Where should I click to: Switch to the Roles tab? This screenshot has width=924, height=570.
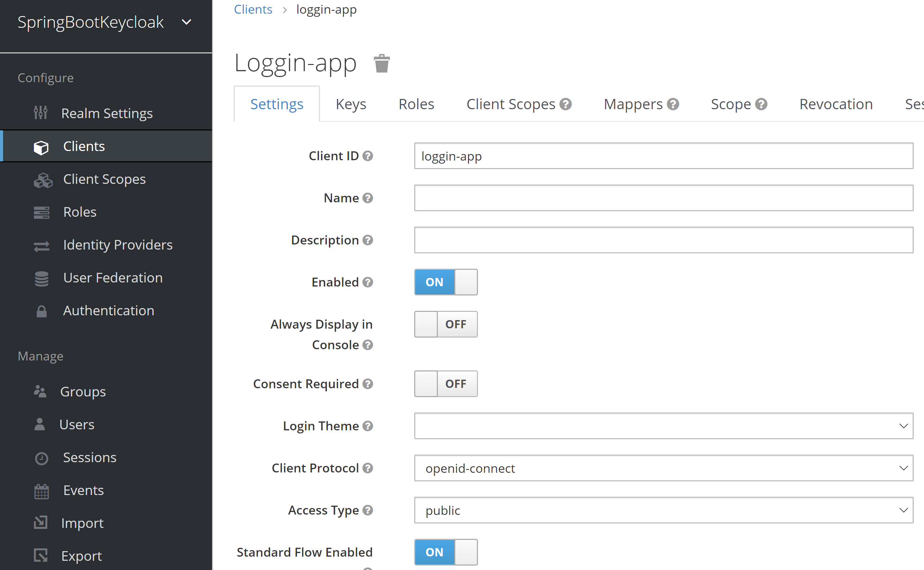(417, 104)
